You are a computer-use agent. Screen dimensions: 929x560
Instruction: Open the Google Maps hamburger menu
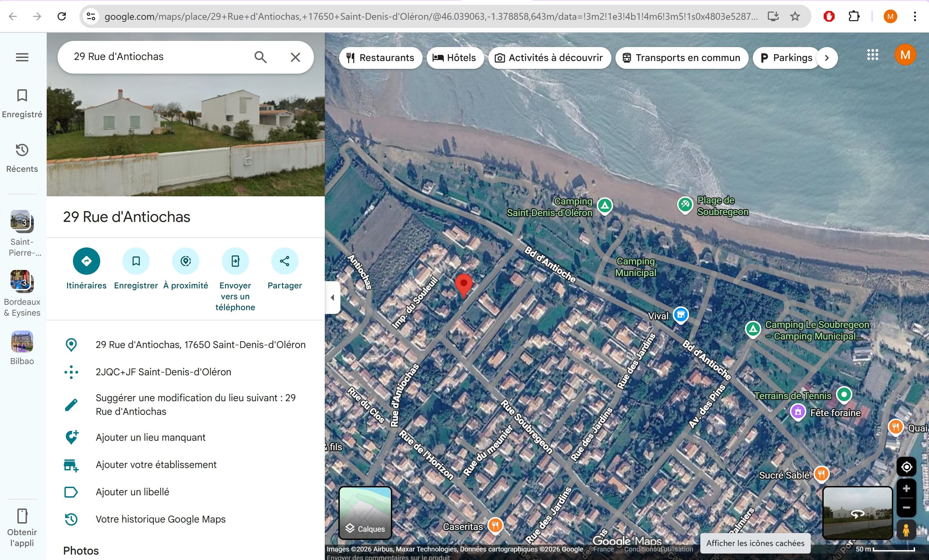[22, 57]
